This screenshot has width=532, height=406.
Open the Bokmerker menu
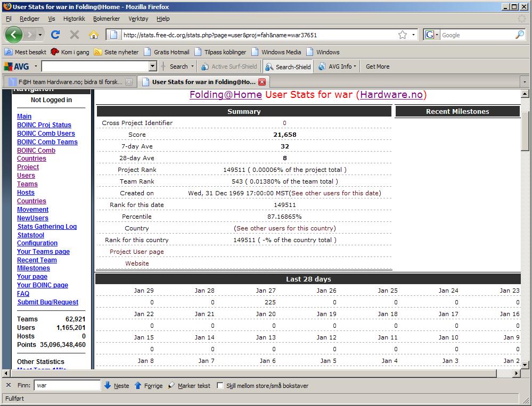pos(107,19)
